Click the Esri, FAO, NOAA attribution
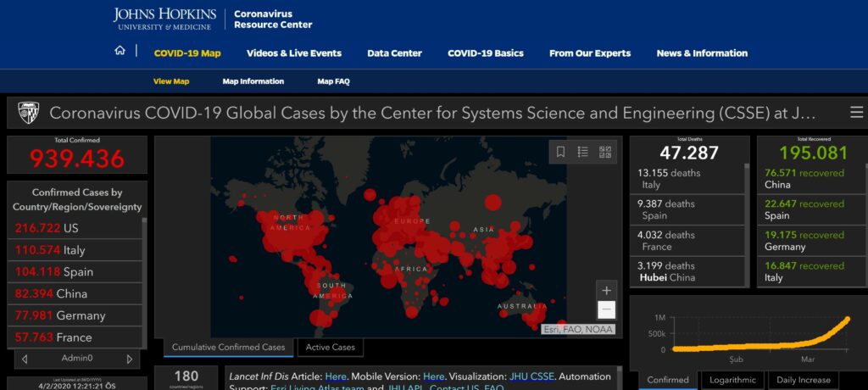Screen dimensions: 868x390 pos(577,330)
